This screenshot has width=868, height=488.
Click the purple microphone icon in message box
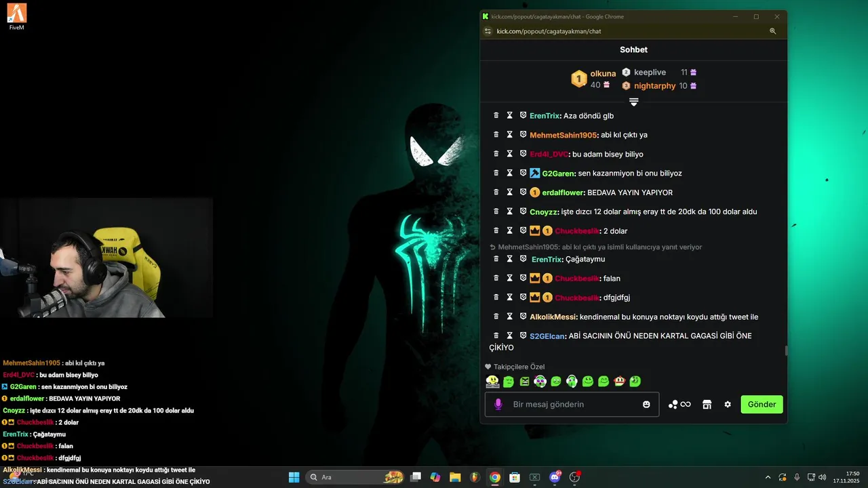[x=498, y=404]
